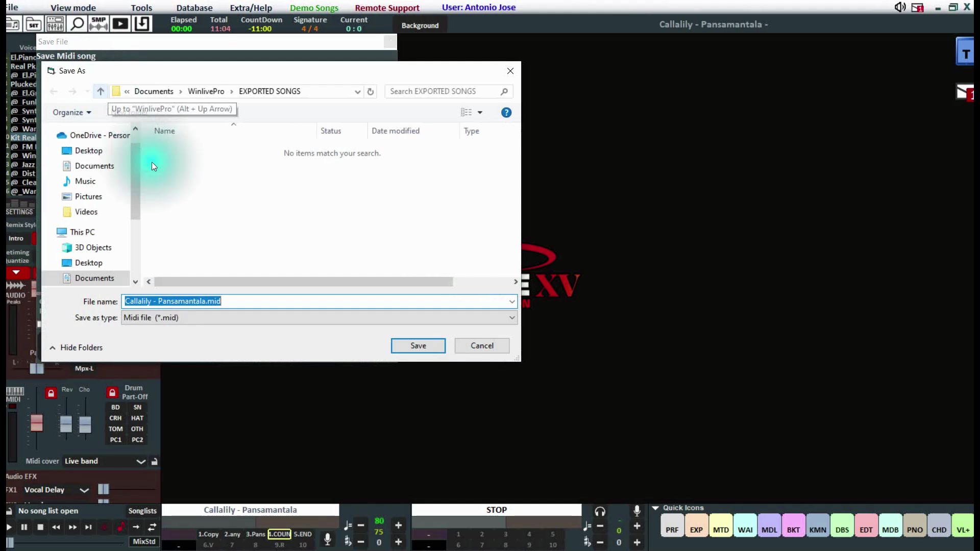Open the Tools menu
980x551 pixels.
point(141,8)
